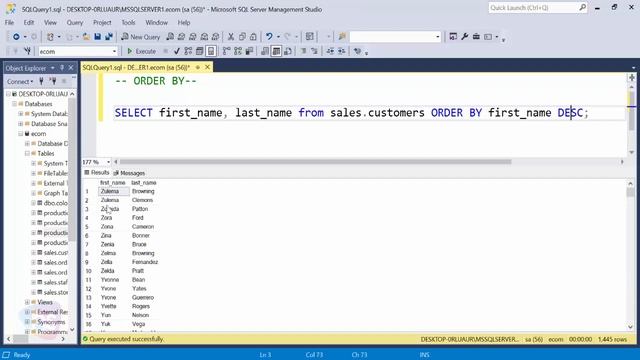
Task: Click the Copy icon in toolbar
Action: (242, 37)
